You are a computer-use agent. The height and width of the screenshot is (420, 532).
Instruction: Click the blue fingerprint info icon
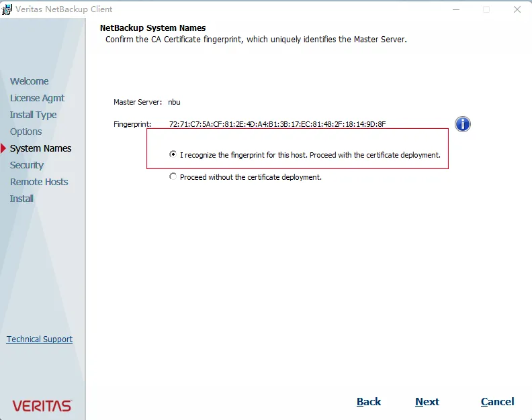462,124
